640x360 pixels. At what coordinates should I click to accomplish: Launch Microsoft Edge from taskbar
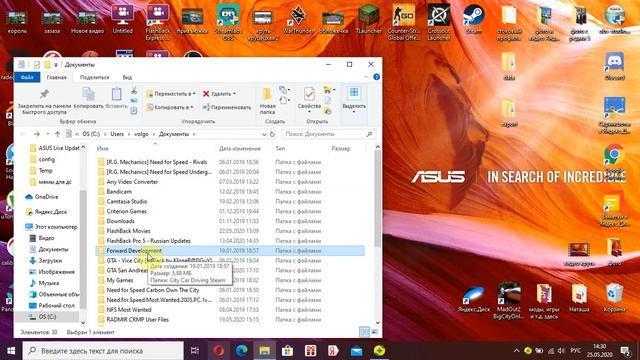coord(242,351)
